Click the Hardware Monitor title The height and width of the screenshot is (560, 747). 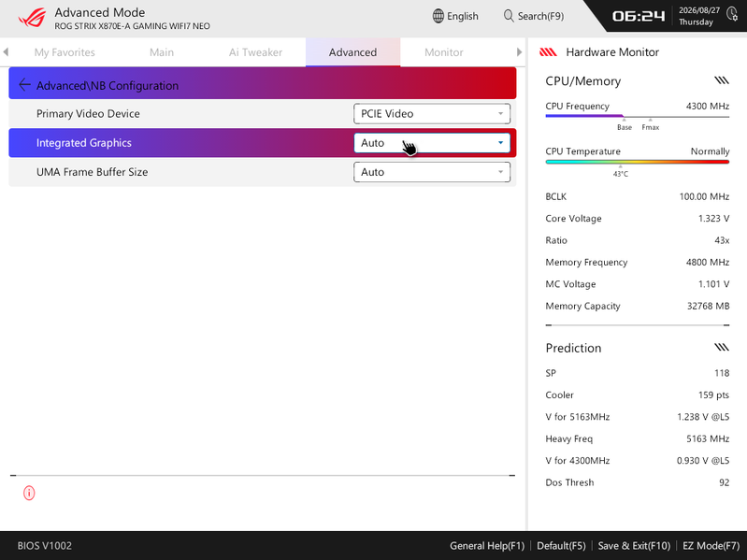point(612,52)
